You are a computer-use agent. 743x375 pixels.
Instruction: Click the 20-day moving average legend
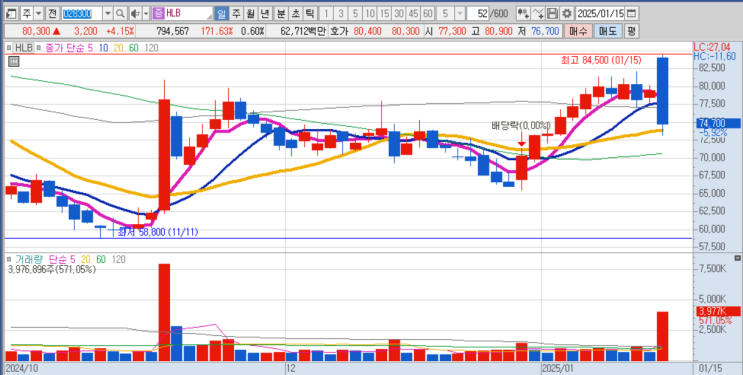tap(118, 47)
